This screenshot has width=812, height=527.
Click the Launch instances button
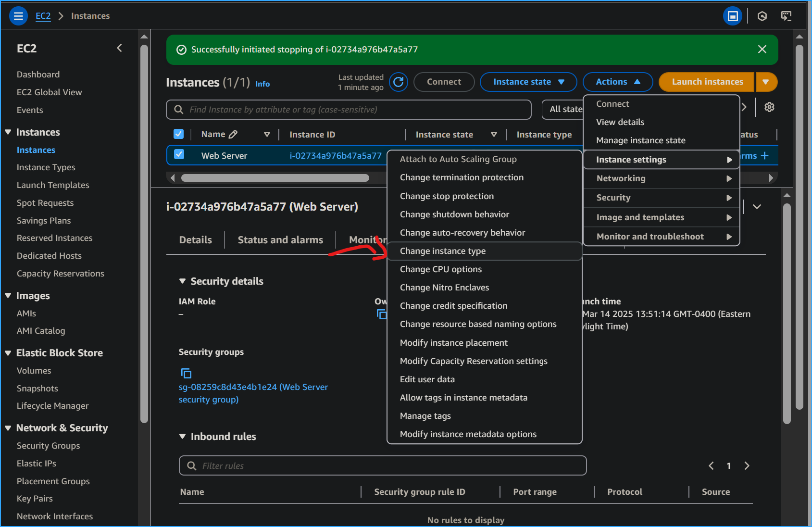[x=707, y=82]
